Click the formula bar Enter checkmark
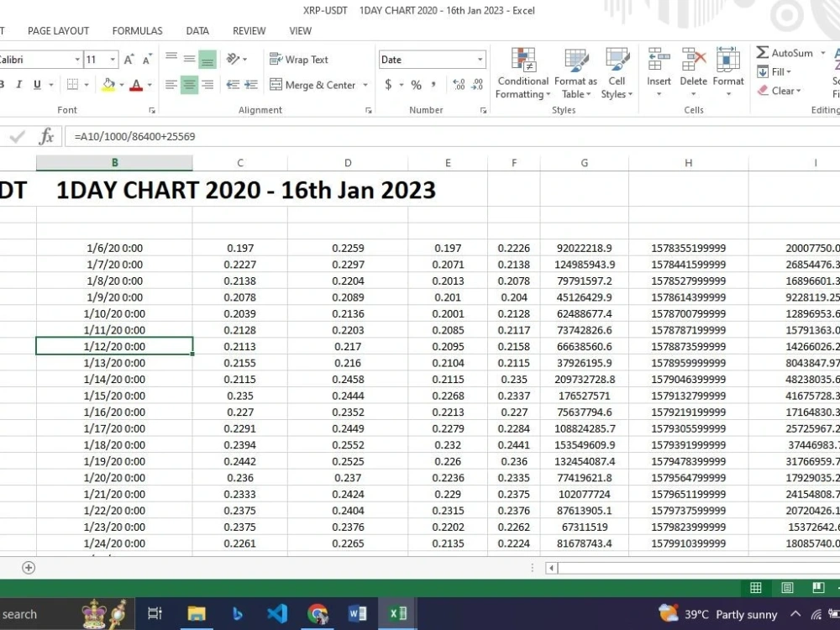Image resolution: width=840 pixels, height=630 pixels. coord(17,137)
